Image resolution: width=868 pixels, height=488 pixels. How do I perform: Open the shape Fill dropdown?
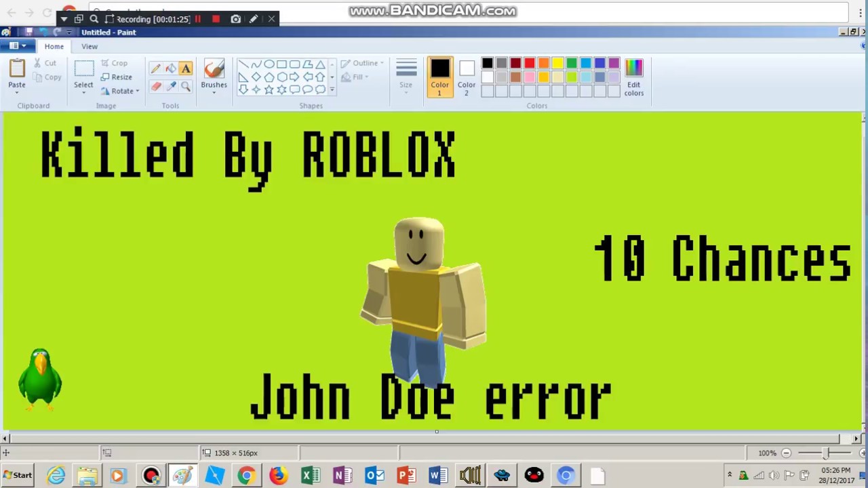point(355,77)
